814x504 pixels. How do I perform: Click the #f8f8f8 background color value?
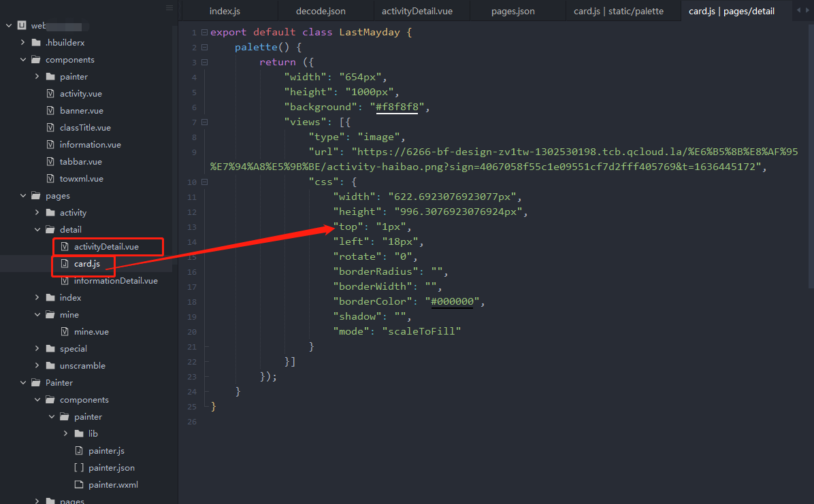pos(397,107)
